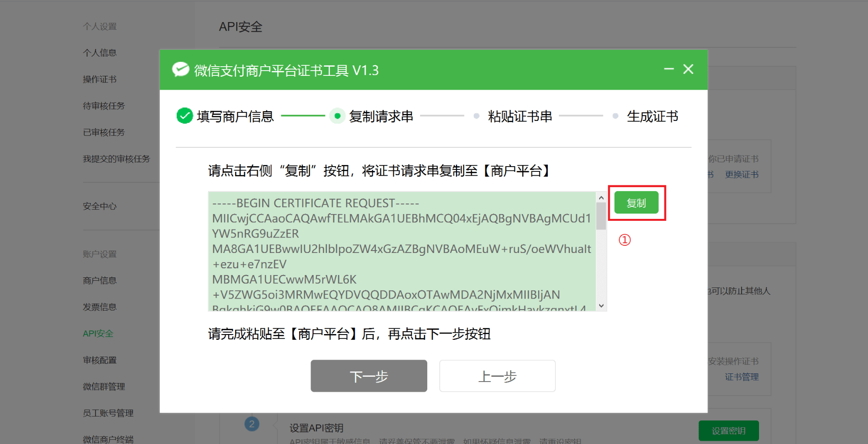Open 个人信息 in the sidebar
Viewport: 868px width, 444px height.
pyautogui.click(x=100, y=53)
